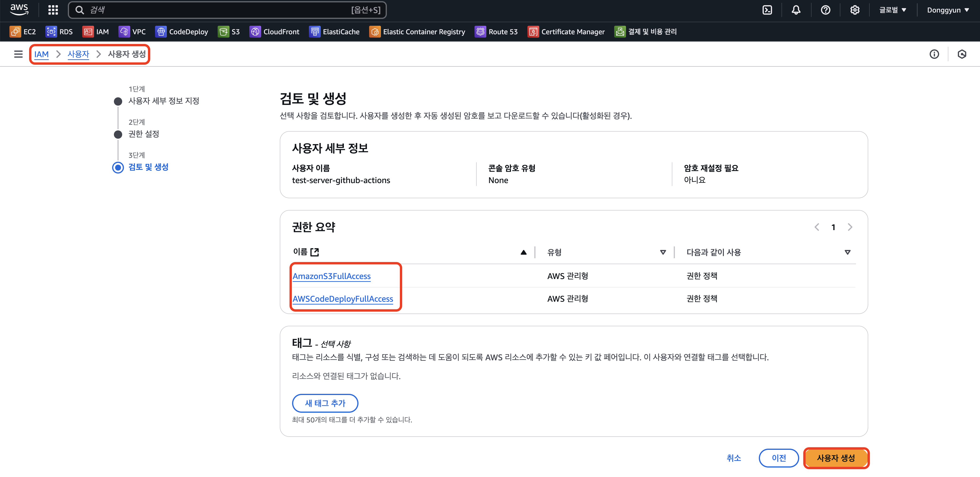Viewport: 980px width, 477px height.
Task: Launch CloudShell from the top bar
Action: point(767,10)
